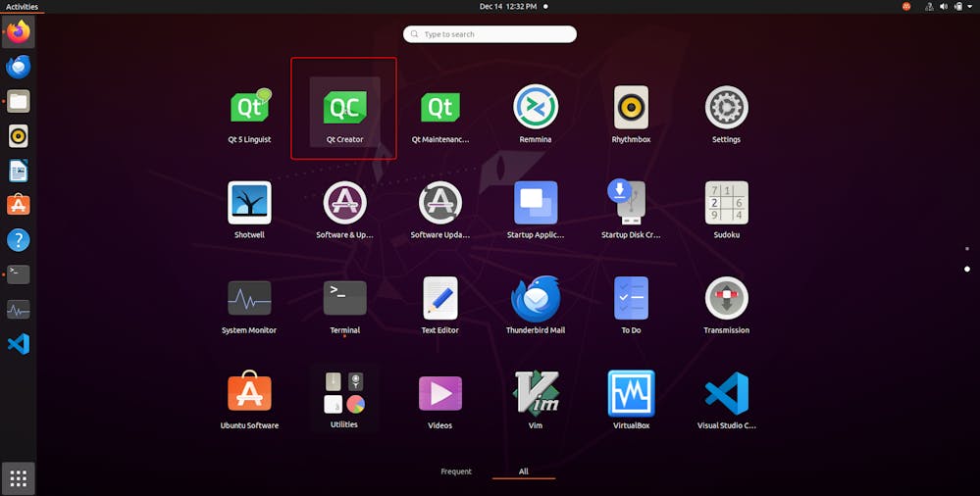
Task: Click the orange tray indicator icon
Action: click(906, 6)
